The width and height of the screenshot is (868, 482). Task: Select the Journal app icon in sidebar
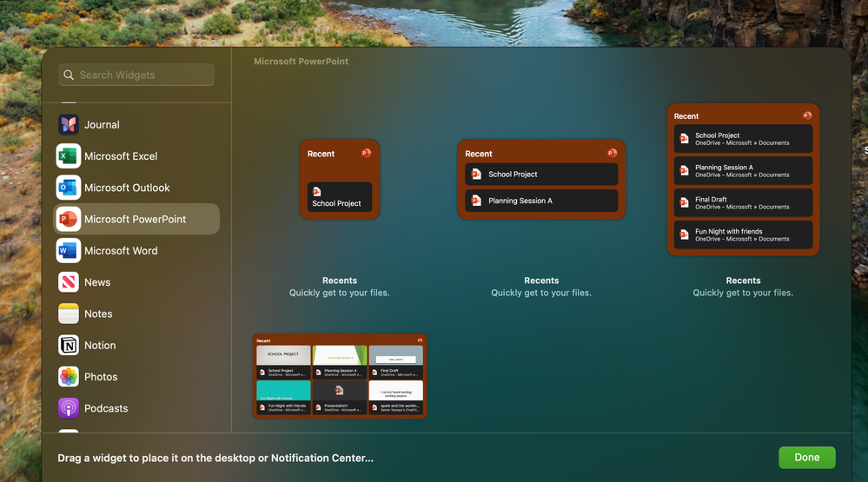pos(69,124)
